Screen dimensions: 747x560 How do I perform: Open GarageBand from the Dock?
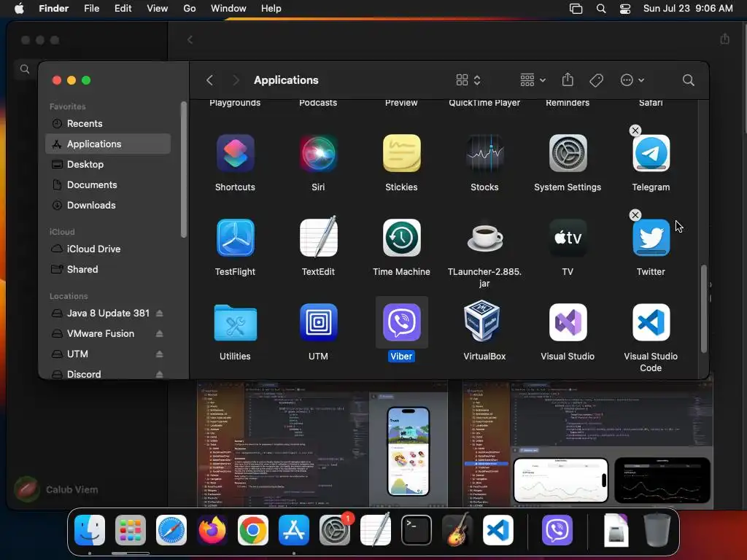pyautogui.click(x=457, y=529)
